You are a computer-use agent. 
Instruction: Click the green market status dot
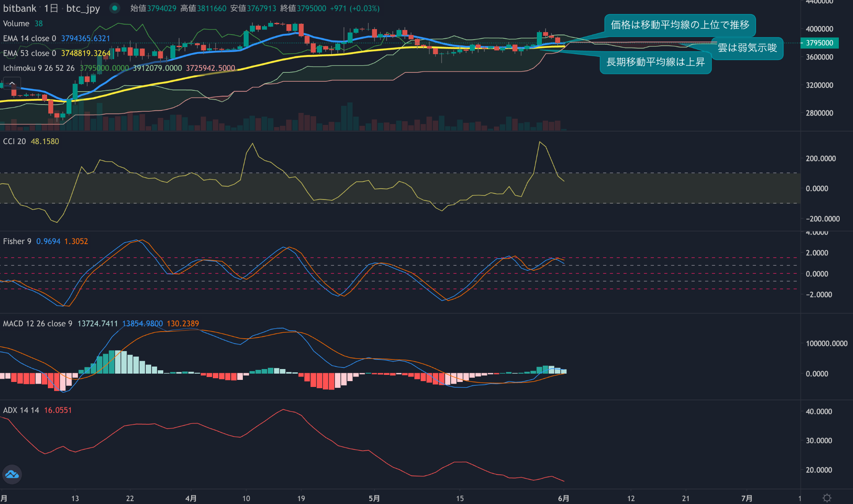tap(115, 8)
